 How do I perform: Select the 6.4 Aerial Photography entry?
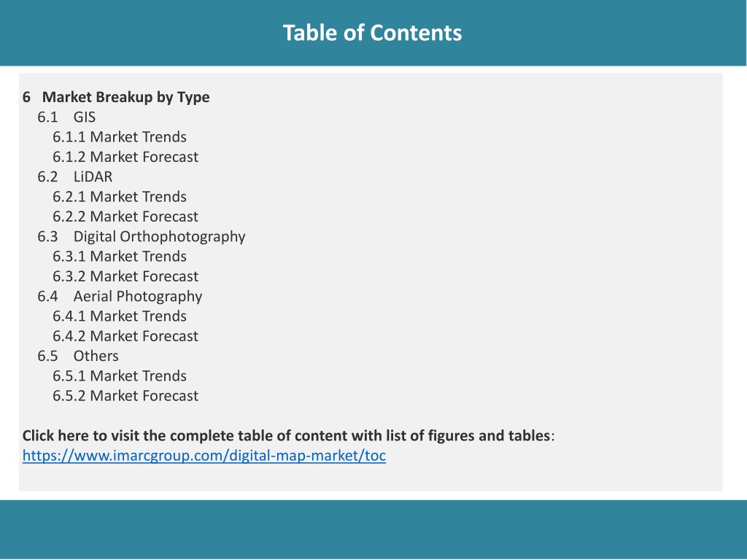click(x=120, y=296)
